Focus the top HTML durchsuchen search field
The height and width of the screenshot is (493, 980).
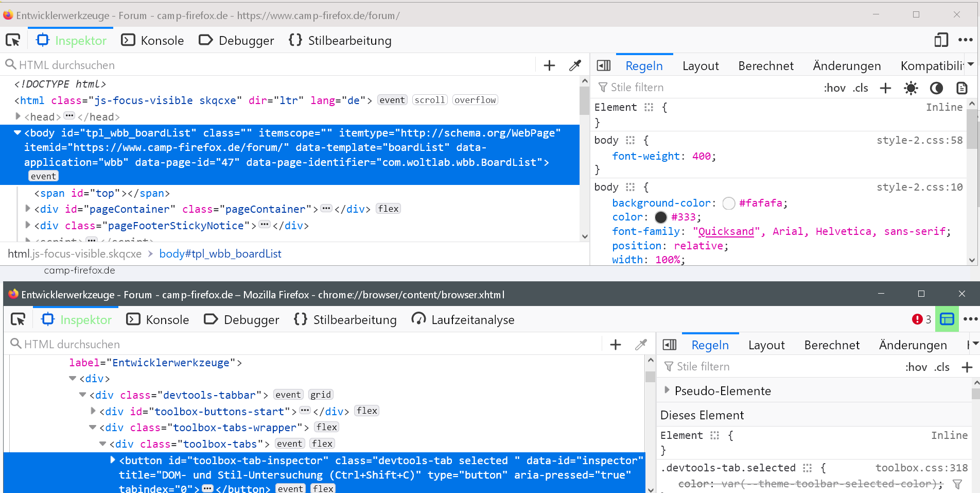pyautogui.click(x=257, y=65)
